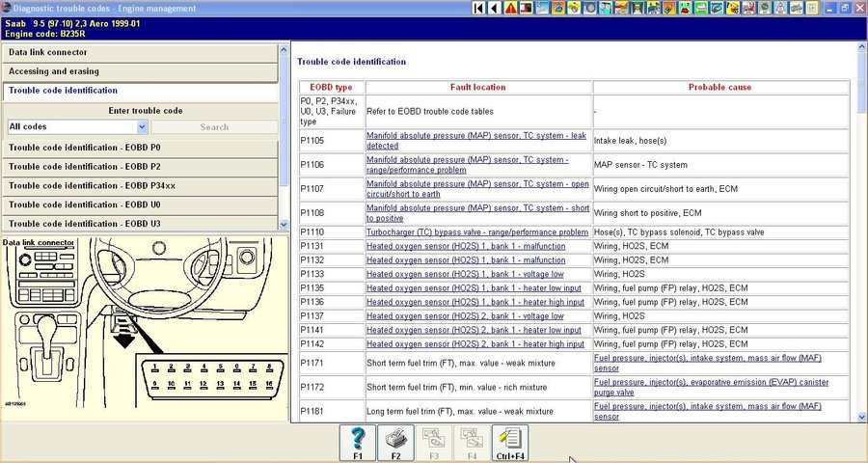Click the F1 help question mark button
The image size is (868, 463).
click(x=357, y=442)
